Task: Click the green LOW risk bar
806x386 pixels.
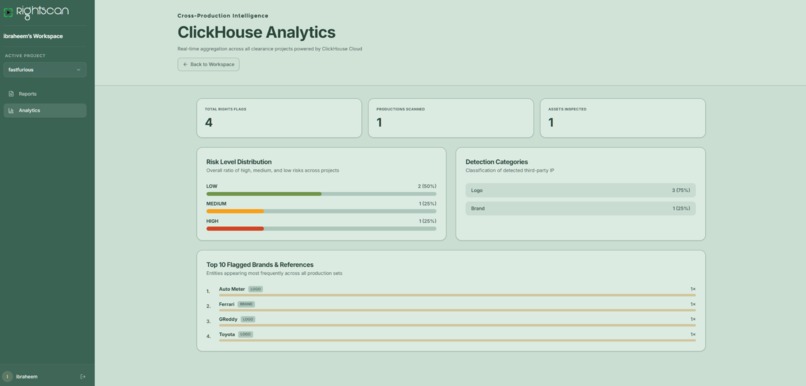Action: click(264, 194)
